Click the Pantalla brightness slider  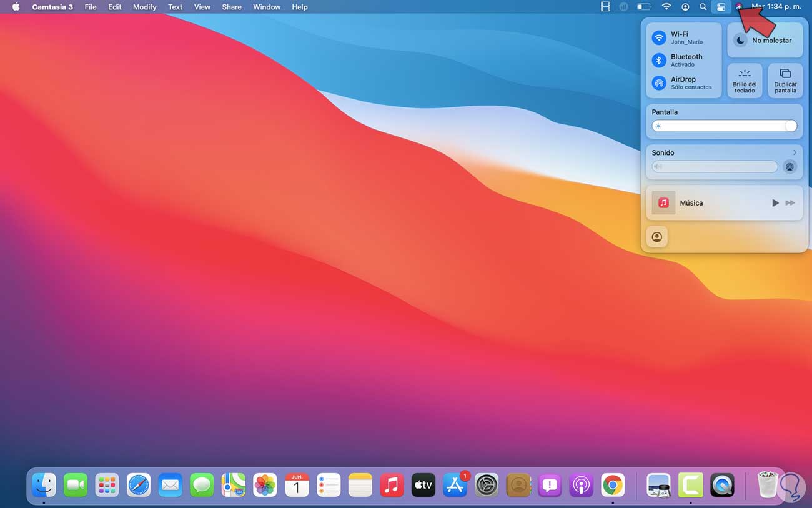point(724,126)
